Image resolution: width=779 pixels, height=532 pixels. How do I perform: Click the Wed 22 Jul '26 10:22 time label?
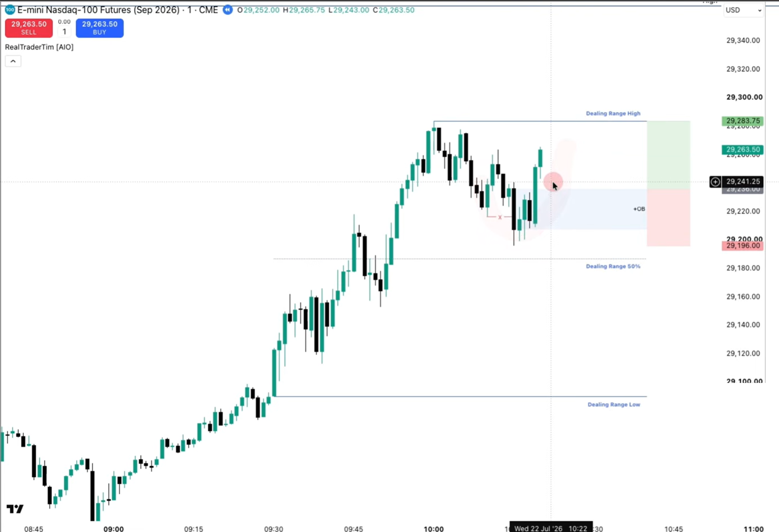[551, 528]
